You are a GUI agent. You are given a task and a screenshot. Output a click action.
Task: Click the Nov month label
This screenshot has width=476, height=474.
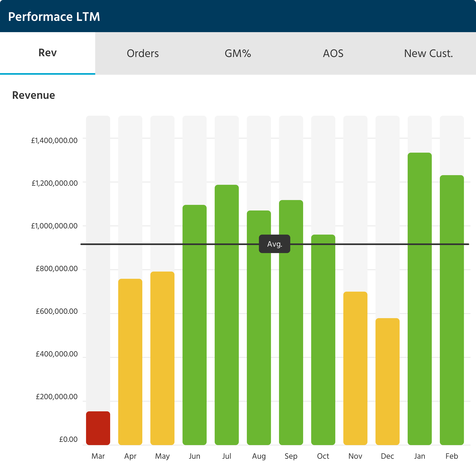coord(355,456)
